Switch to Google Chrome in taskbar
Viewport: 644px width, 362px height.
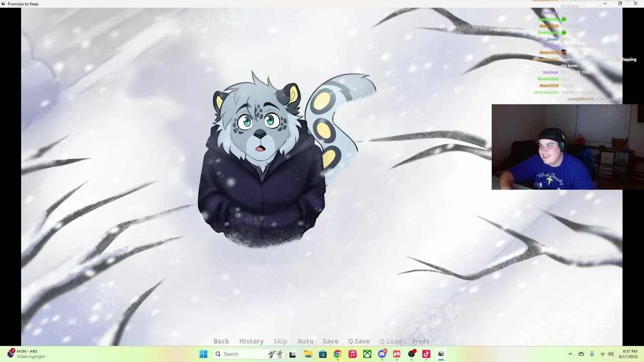[x=338, y=354]
